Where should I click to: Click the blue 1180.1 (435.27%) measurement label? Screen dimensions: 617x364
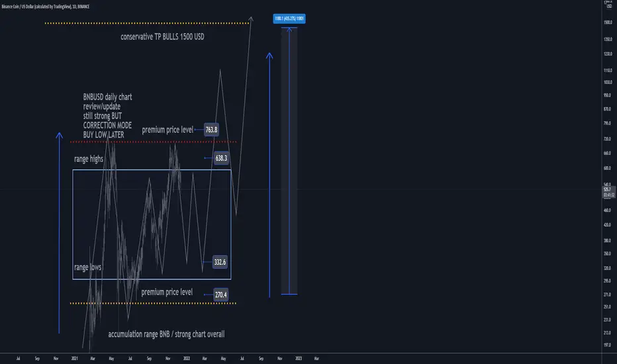(289, 19)
